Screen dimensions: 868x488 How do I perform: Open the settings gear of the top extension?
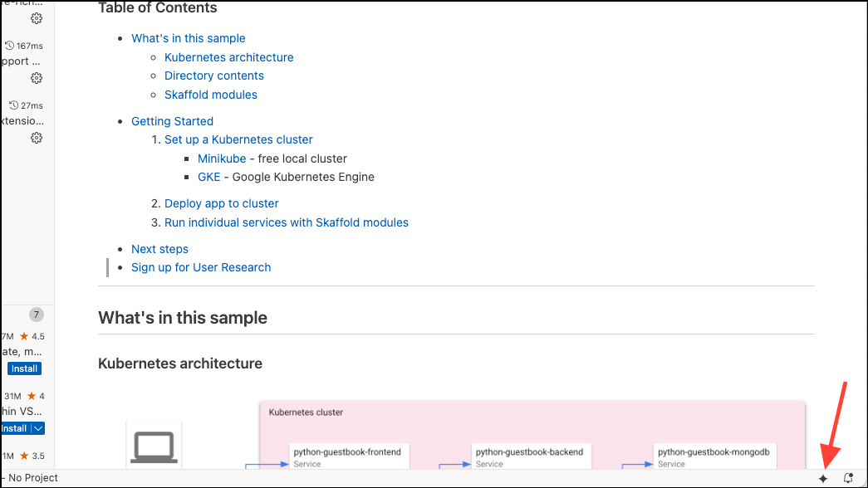pyautogui.click(x=36, y=18)
